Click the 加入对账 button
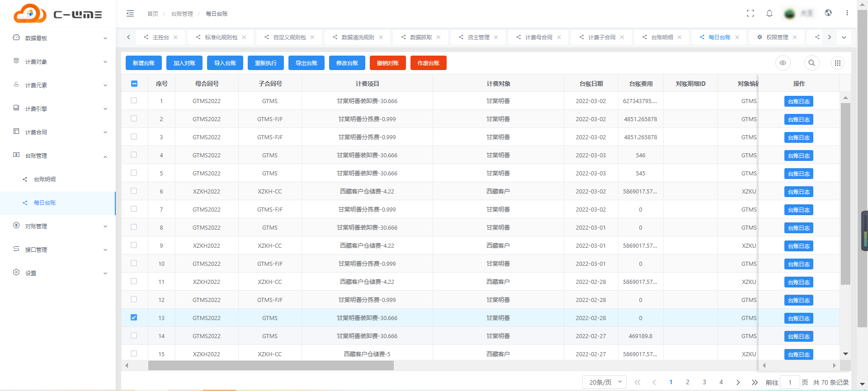Screen dimensions: 868x391 (184, 63)
